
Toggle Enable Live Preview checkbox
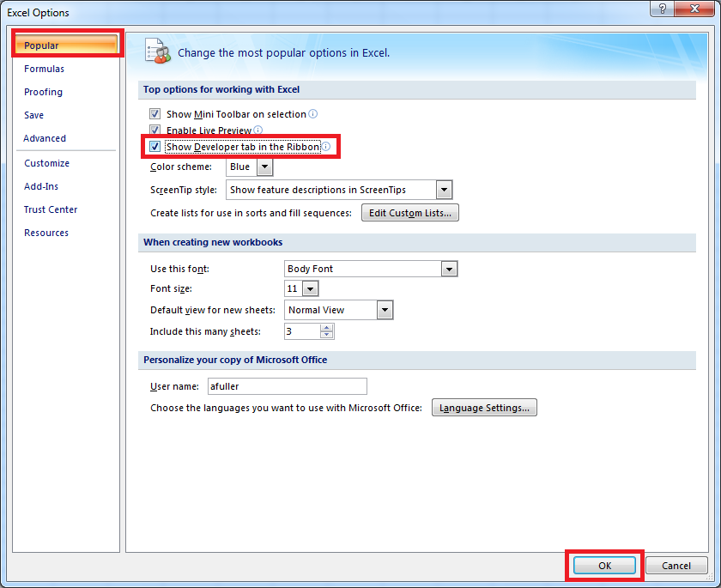point(155,130)
